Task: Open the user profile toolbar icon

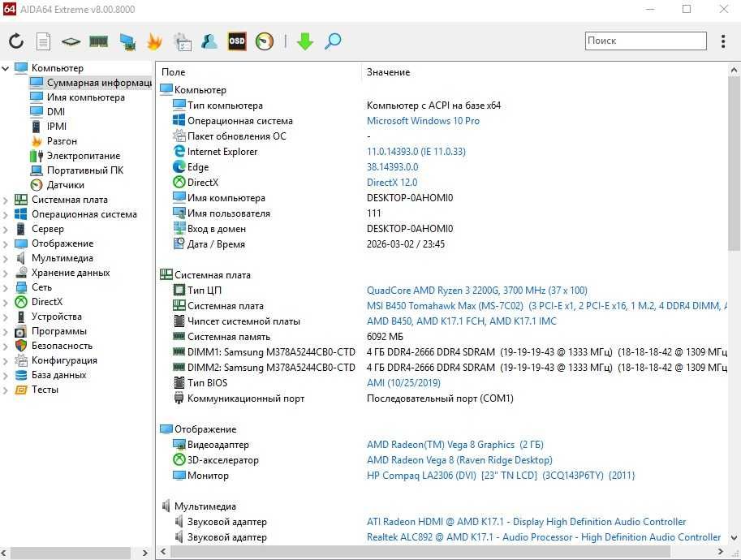Action: [x=209, y=41]
